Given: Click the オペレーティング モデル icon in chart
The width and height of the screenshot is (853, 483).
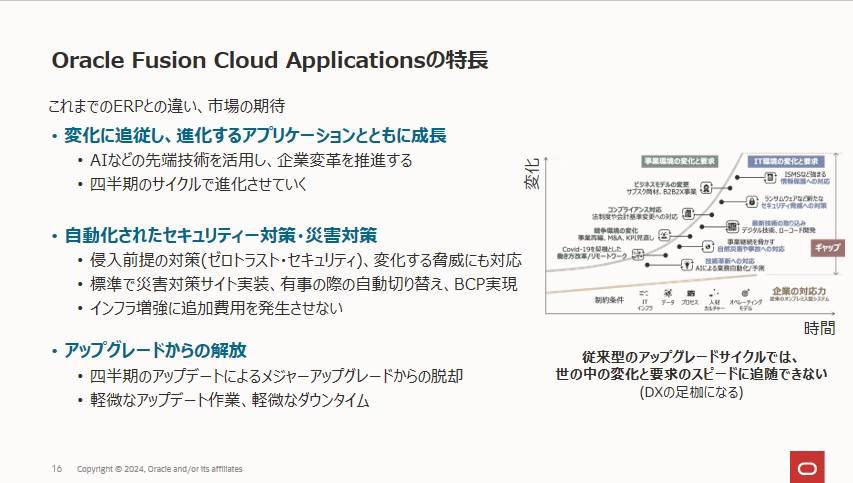Looking at the screenshot, I should click(x=745, y=293).
